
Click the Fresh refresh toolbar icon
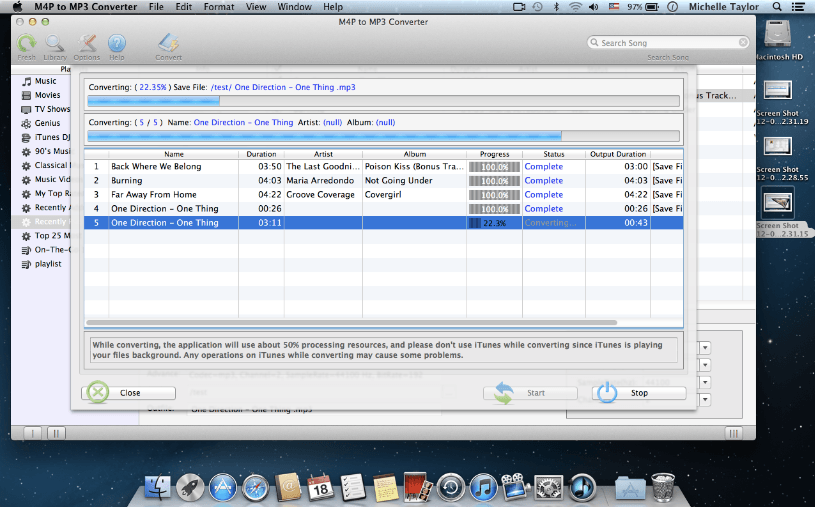[x=26, y=44]
